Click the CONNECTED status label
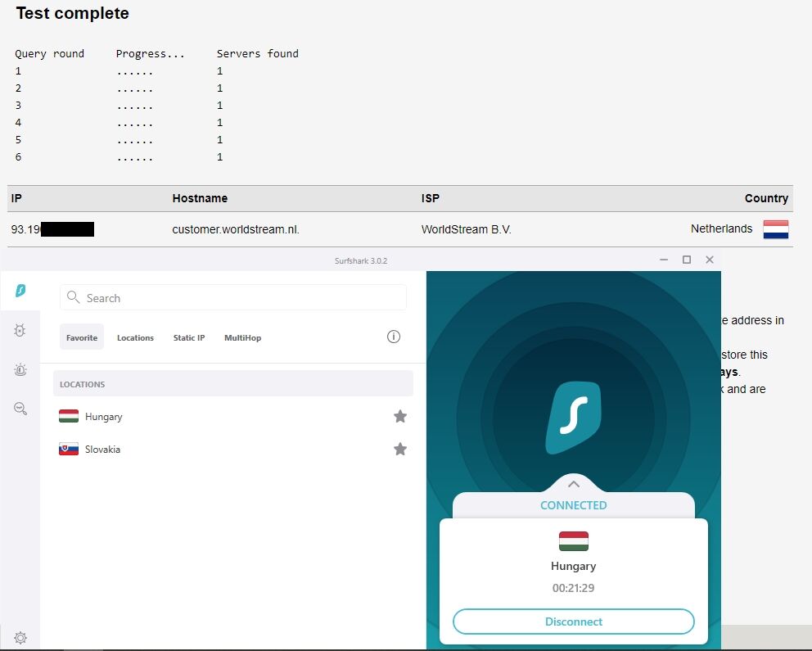 coord(573,505)
